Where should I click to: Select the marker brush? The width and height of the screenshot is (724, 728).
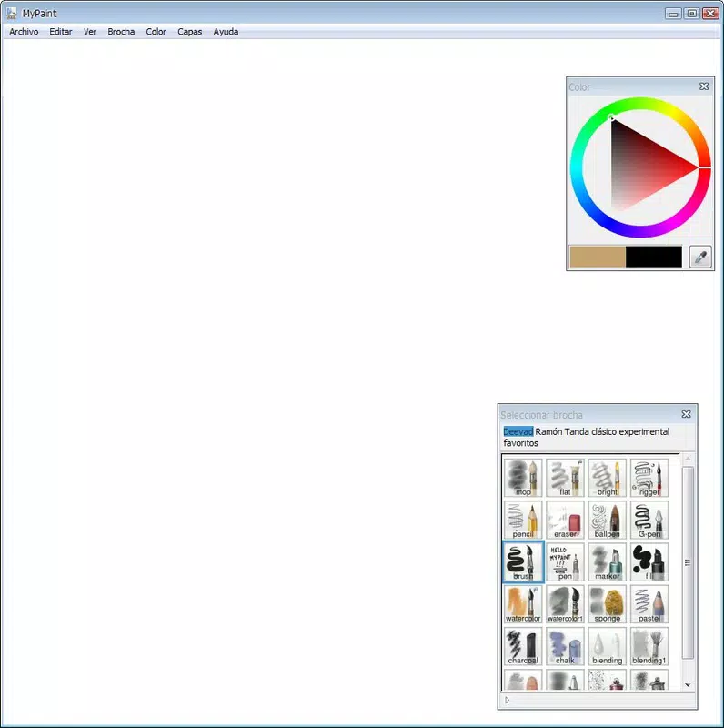(x=607, y=561)
